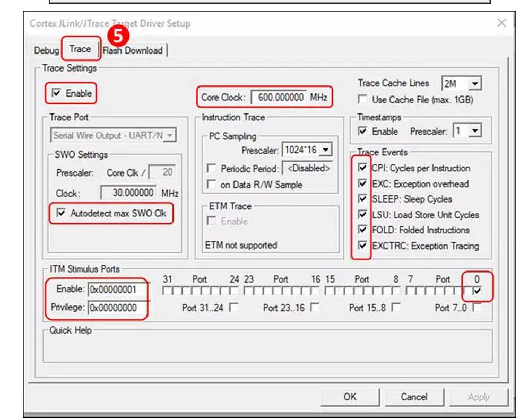Open the Flash Download tab

click(133, 50)
